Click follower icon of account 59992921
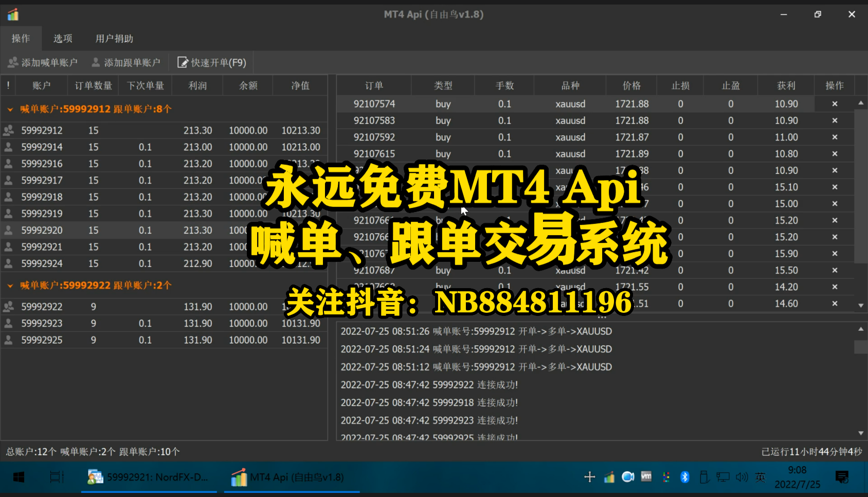This screenshot has width=868, height=497. tap(8, 247)
